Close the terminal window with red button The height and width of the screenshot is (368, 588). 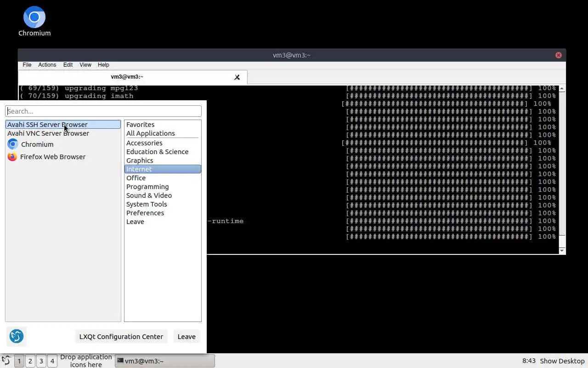coord(559,55)
